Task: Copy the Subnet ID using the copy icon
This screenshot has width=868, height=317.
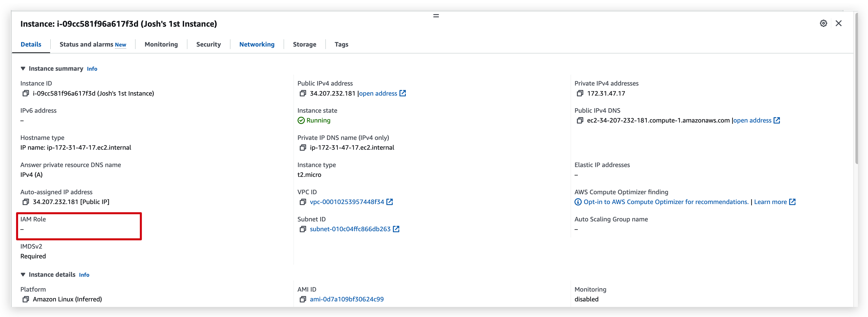Action: point(303,229)
